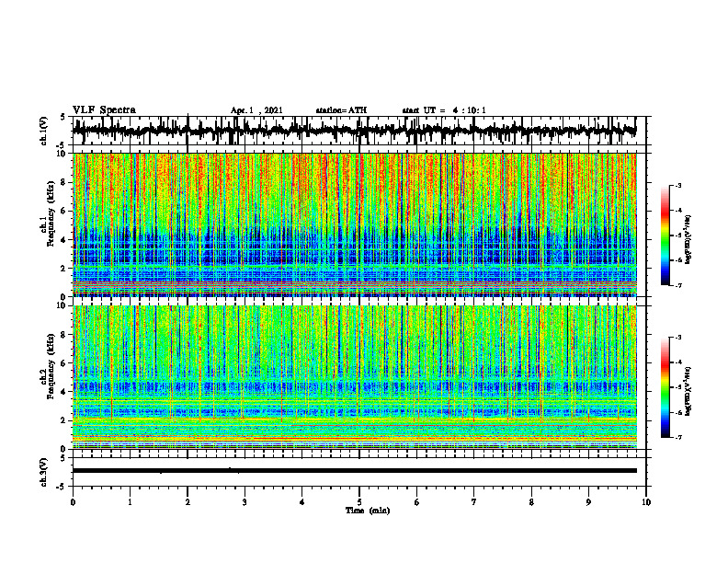Click the "10" tick on the time axis
Viewport: 728px width, 563px height.
pos(646,502)
